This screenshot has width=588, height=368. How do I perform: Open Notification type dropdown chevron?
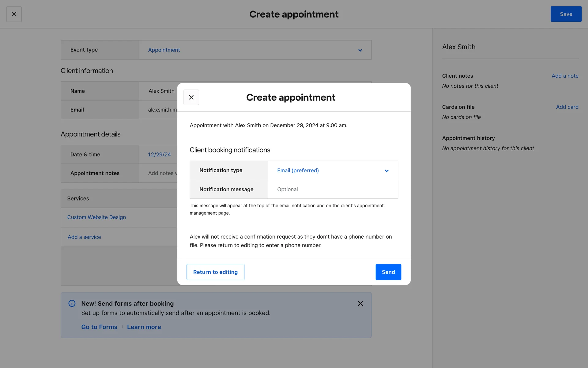[386, 171]
